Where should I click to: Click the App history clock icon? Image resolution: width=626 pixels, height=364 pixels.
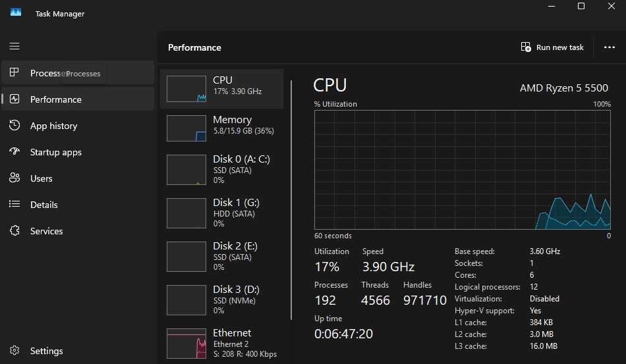coord(14,125)
